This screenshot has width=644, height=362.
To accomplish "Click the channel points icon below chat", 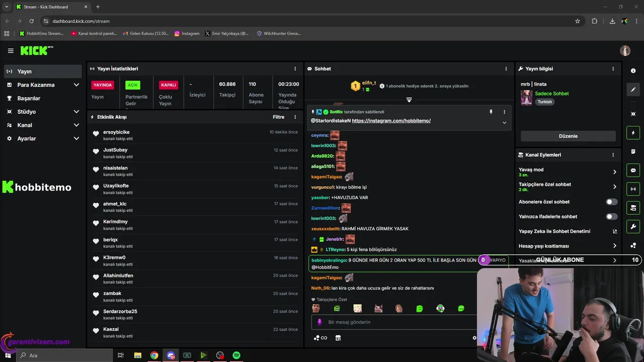I will point(320,338).
